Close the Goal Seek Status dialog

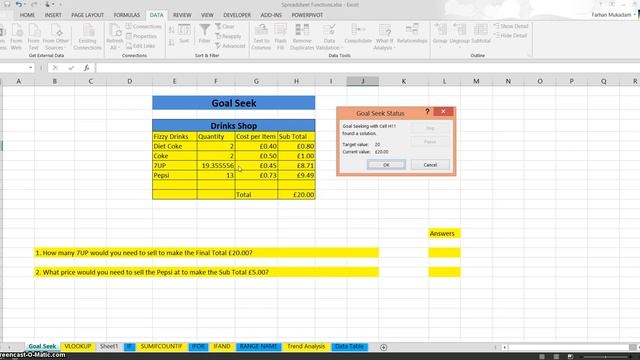443,111
